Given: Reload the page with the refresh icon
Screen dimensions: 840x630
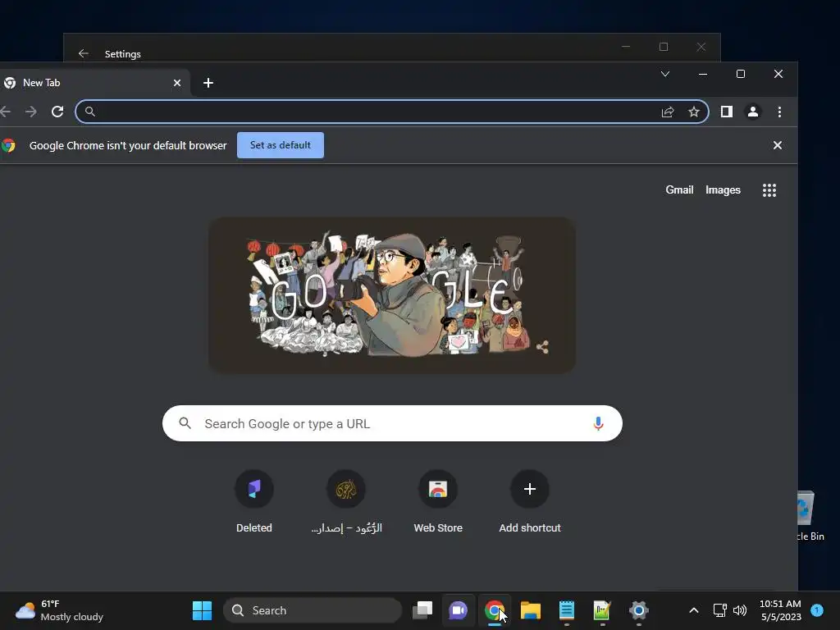Looking at the screenshot, I should click(x=57, y=112).
